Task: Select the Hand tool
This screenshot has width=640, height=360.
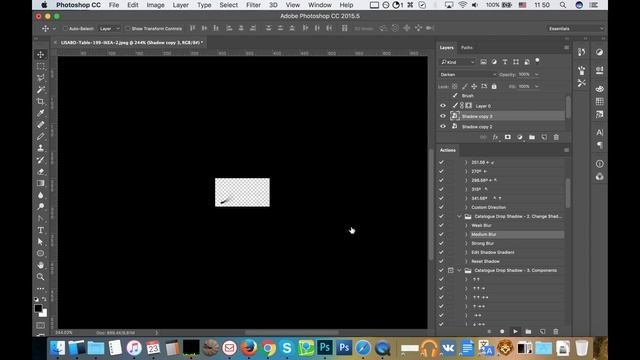Action: click(x=40, y=265)
